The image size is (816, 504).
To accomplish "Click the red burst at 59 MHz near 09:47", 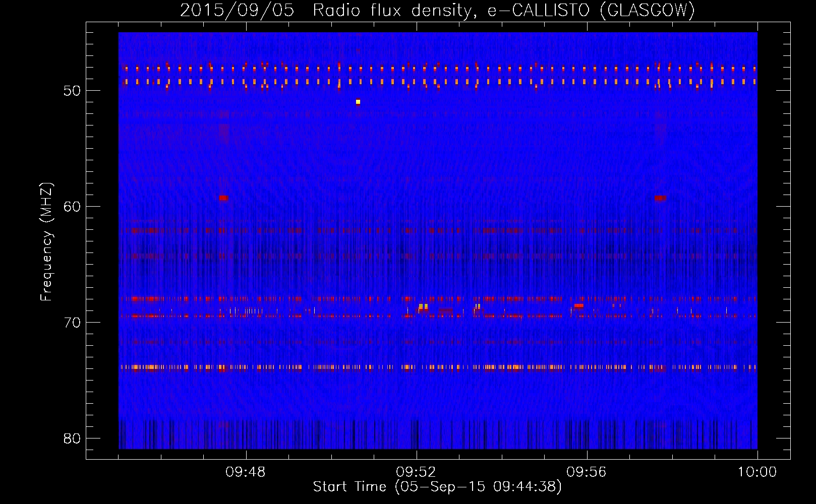I will pos(224,198).
